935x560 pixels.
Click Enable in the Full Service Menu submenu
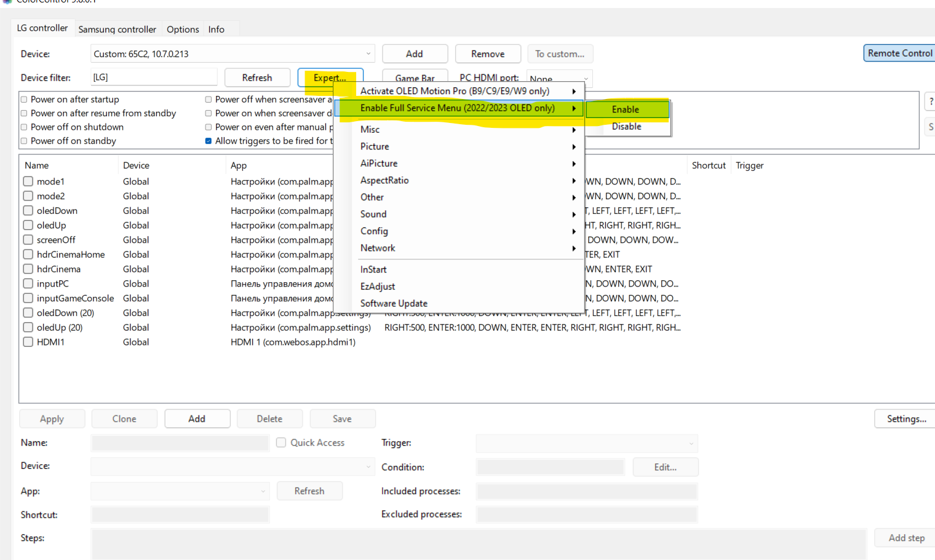(626, 109)
